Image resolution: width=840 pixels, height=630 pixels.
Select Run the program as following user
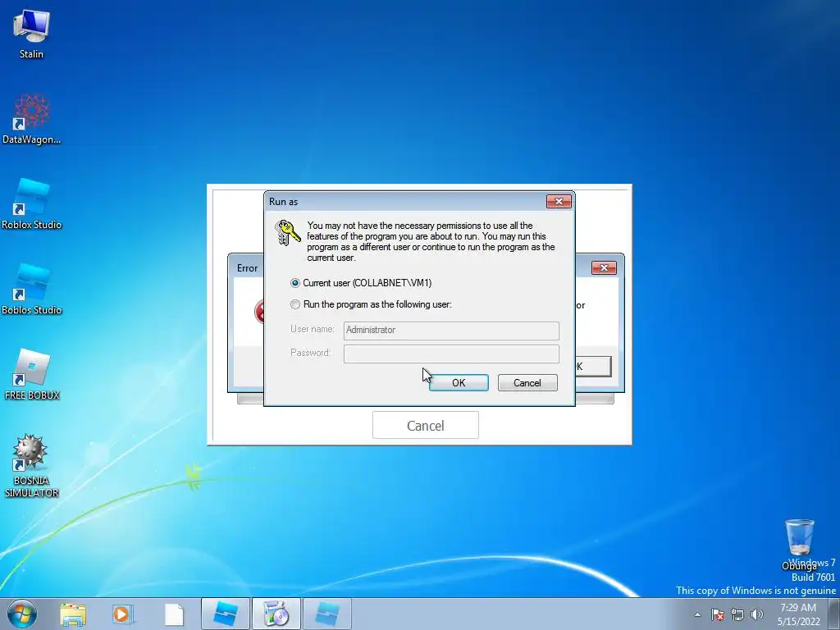click(x=295, y=304)
